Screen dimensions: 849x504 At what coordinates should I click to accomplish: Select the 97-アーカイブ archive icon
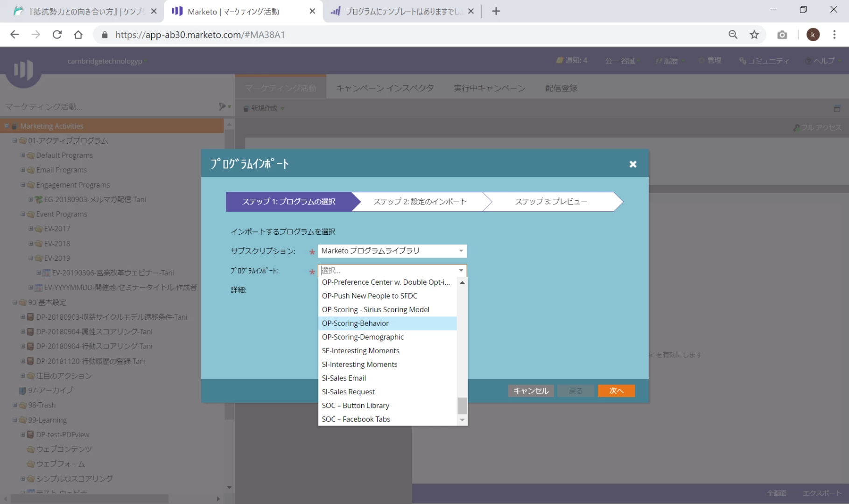22,391
